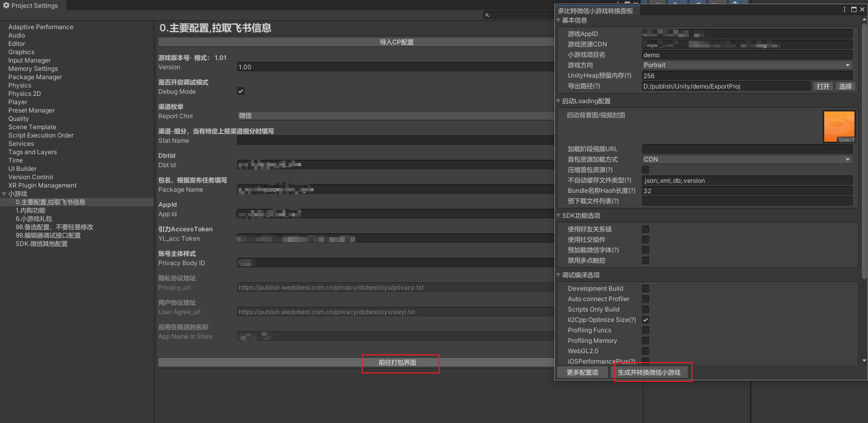Open the conversion panel's three-dot options menu
Image resolution: width=868 pixels, height=423 pixels.
click(x=844, y=9)
